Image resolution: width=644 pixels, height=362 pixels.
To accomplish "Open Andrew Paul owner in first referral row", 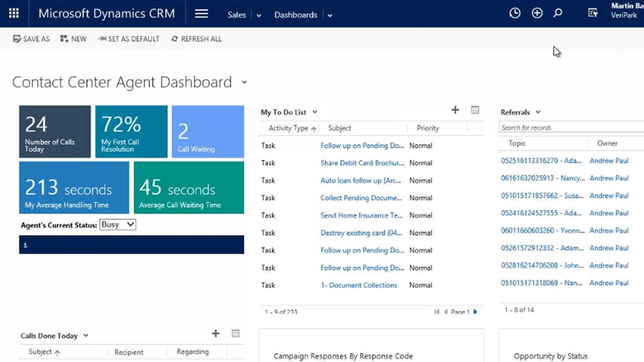I will (x=609, y=161).
